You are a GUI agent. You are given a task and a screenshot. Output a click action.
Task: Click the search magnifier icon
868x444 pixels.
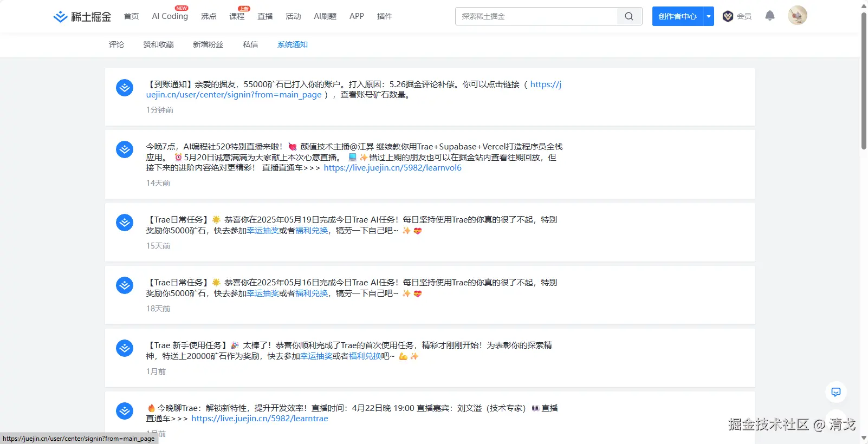click(629, 16)
